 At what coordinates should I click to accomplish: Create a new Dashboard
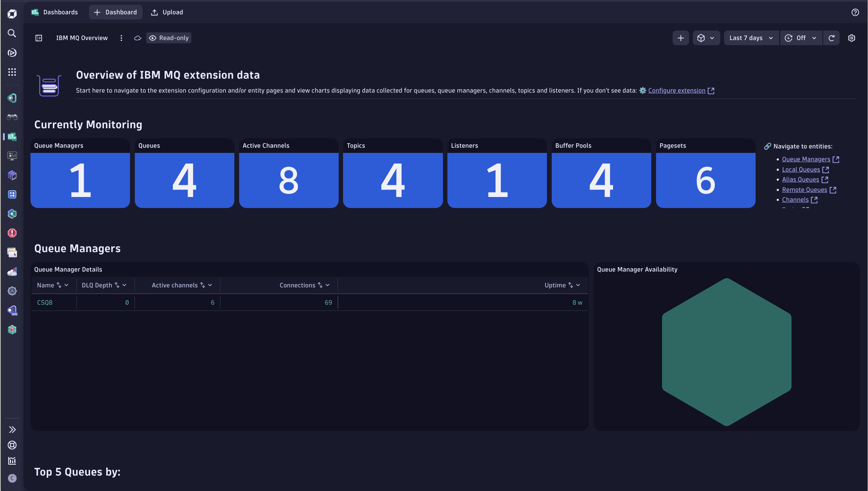115,12
